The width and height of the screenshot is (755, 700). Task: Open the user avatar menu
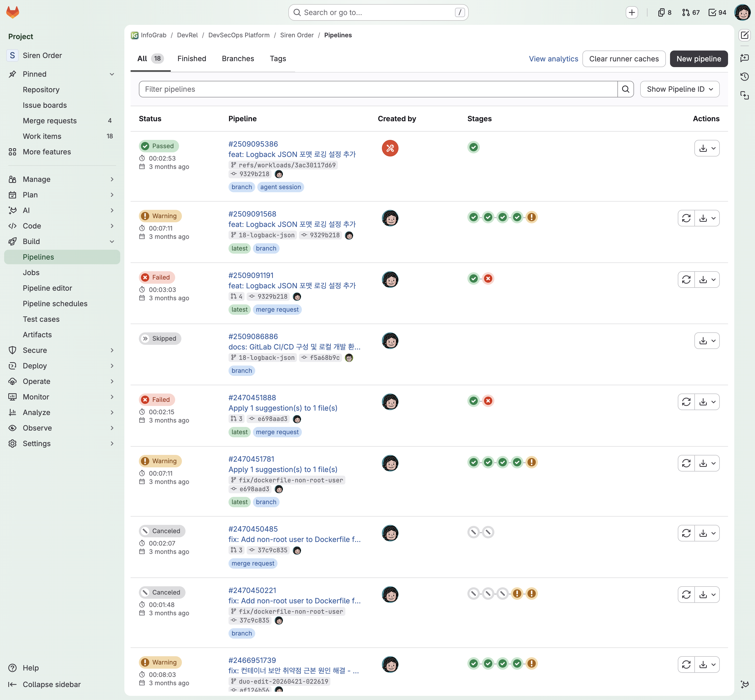click(743, 12)
